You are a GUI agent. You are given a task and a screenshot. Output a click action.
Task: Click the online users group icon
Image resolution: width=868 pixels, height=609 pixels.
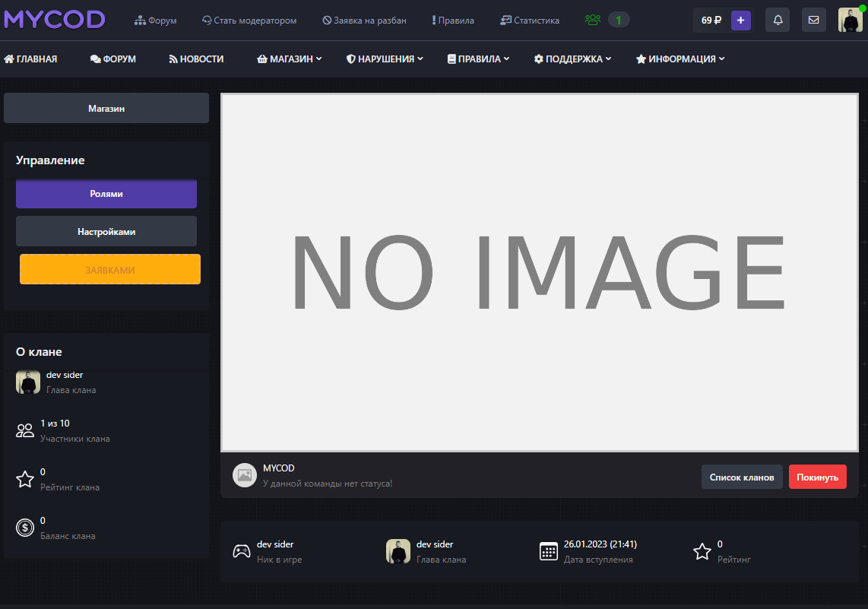(x=593, y=20)
